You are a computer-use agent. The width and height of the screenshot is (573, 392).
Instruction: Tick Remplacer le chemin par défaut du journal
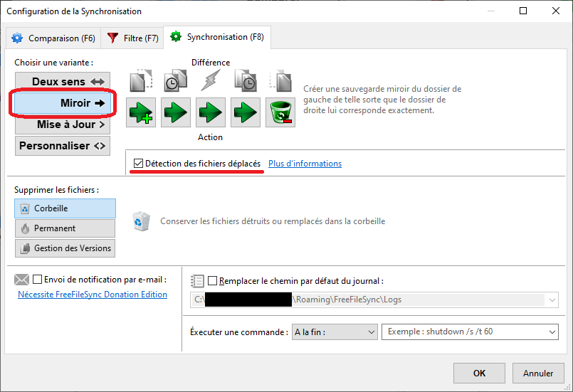pyautogui.click(x=213, y=281)
